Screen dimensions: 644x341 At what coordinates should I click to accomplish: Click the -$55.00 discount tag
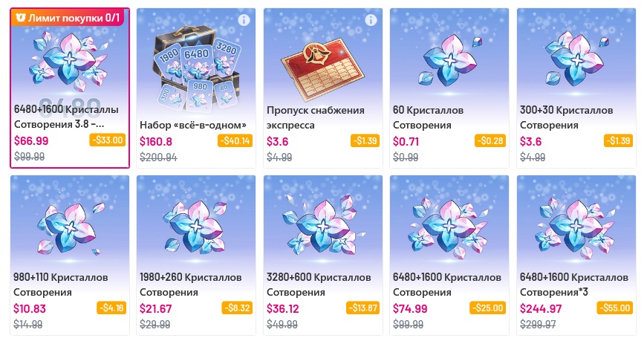pyautogui.click(x=615, y=308)
